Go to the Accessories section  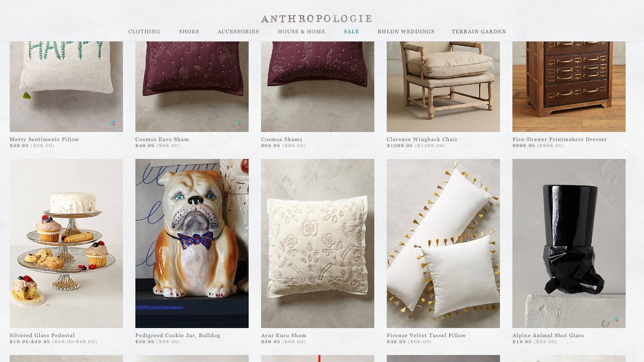pyautogui.click(x=238, y=32)
